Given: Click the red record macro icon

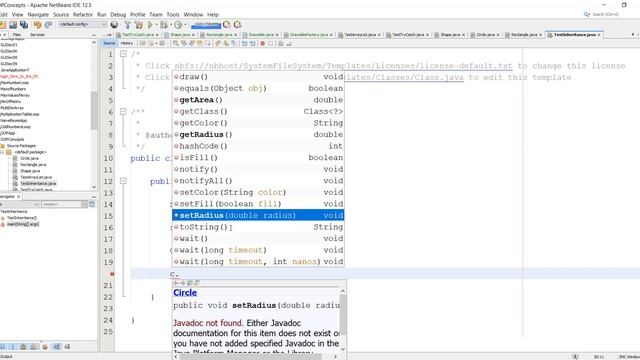Looking at the screenshot, I should [x=262, y=43].
